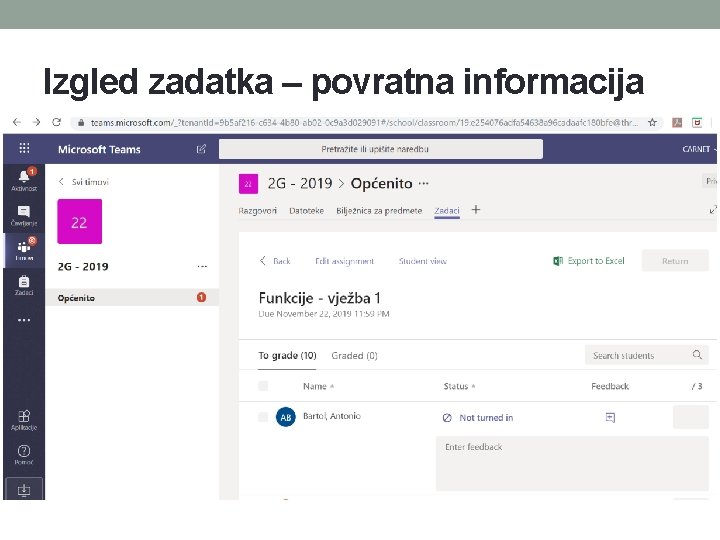The image size is (720, 540).
Task: Open the app launcher waffle grid
Action: pyautogui.click(x=24, y=148)
